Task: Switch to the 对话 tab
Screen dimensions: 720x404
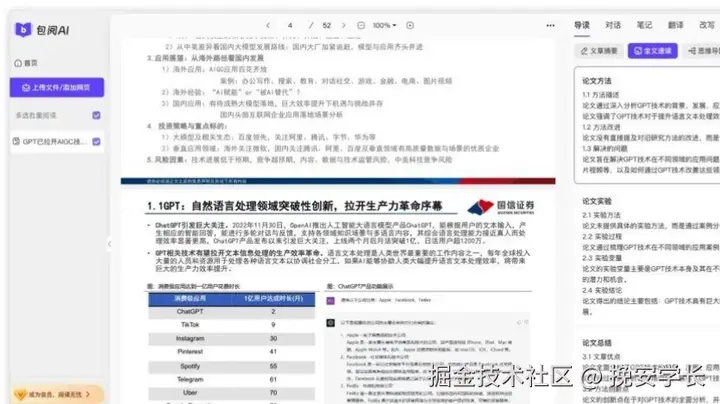Action: (x=613, y=25)
